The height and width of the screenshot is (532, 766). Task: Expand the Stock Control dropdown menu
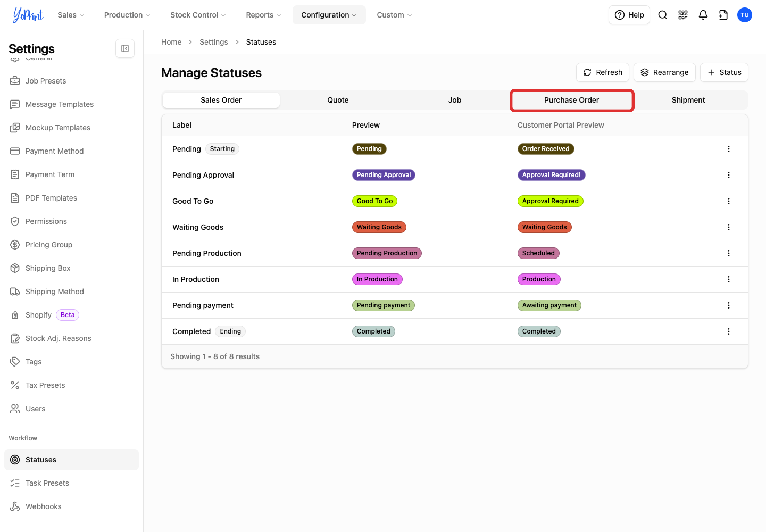pos(198,15)
